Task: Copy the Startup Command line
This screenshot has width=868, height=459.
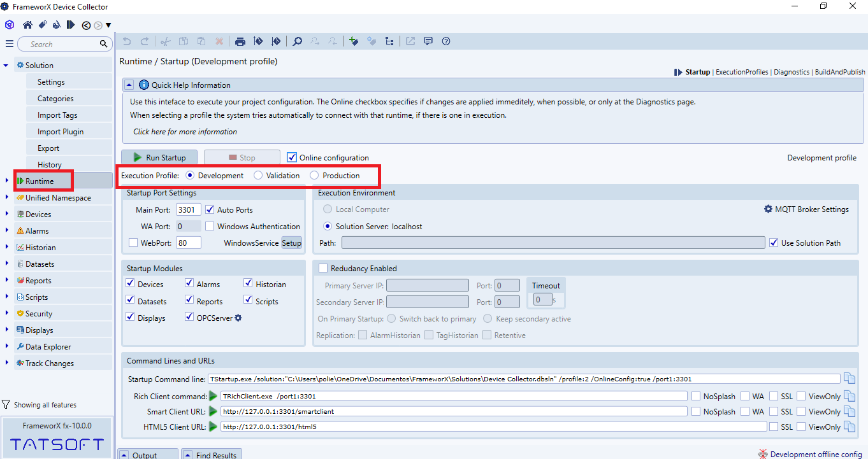Action: 849,379
